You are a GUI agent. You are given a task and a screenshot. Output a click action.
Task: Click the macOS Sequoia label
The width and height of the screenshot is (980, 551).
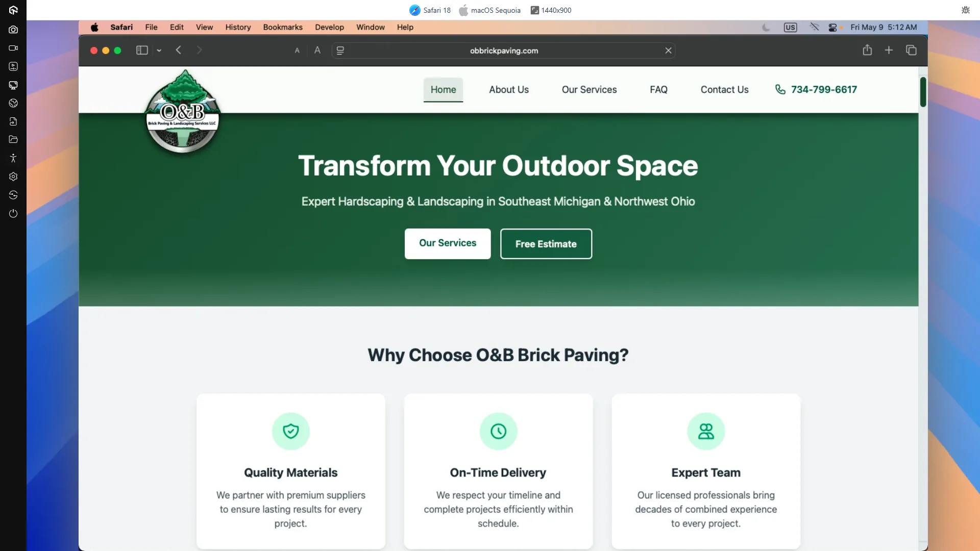pos(496,10)
